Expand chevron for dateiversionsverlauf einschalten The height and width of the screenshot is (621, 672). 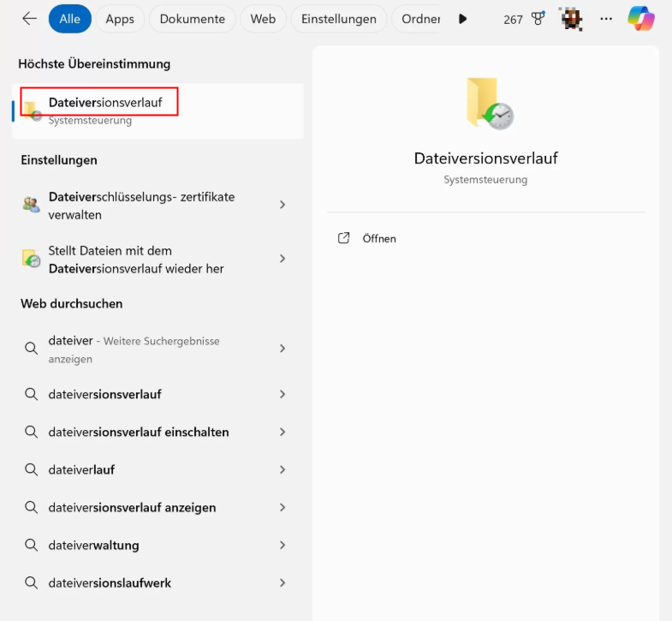282,433
